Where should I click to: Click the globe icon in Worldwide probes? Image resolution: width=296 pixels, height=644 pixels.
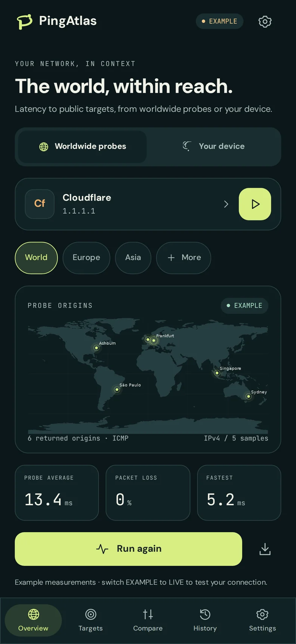click(x=44, y=147)
